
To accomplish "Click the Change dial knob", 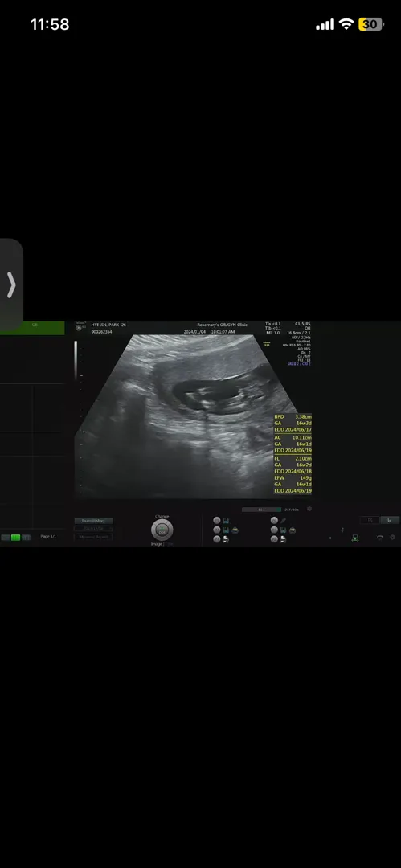I will pos(162,530).
